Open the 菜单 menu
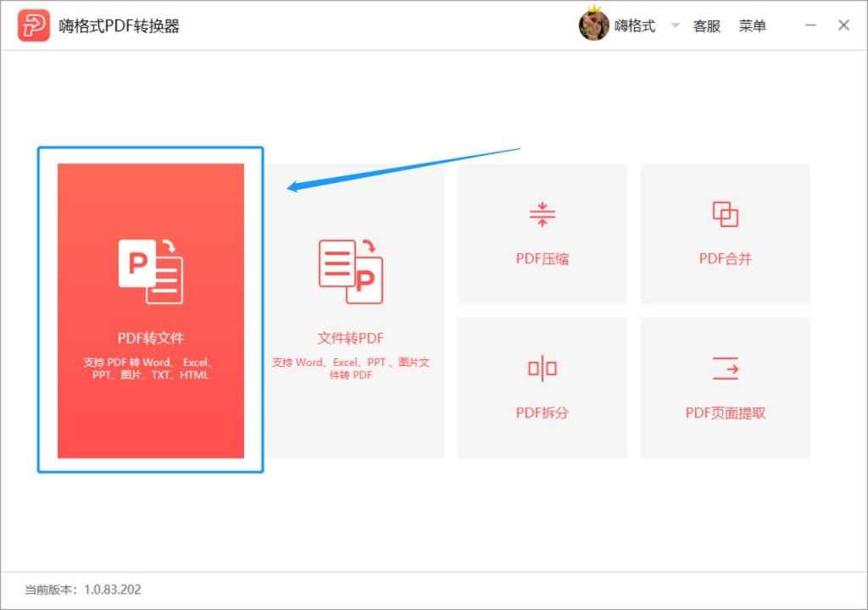The width and height of the screenshot is (868, 610). tap(753, 26)
